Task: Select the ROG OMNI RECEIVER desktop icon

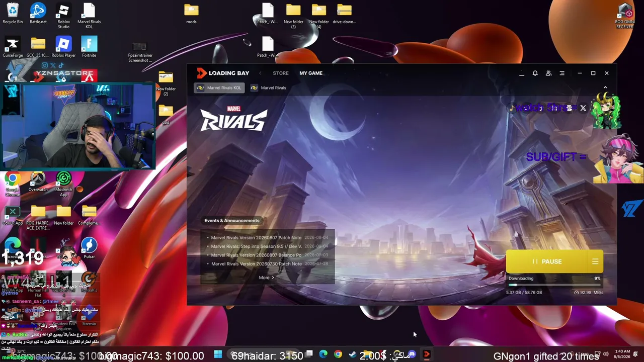Action: (625, 16)
